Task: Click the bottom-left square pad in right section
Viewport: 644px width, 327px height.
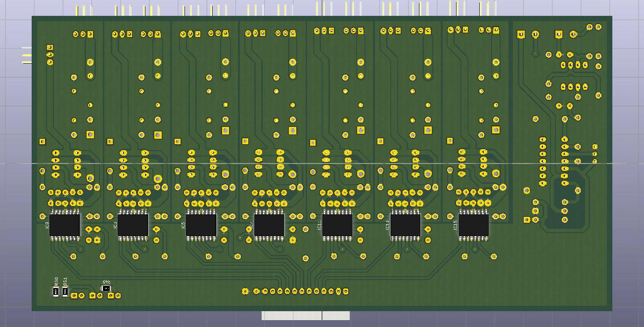Action: tap(527, 220)
